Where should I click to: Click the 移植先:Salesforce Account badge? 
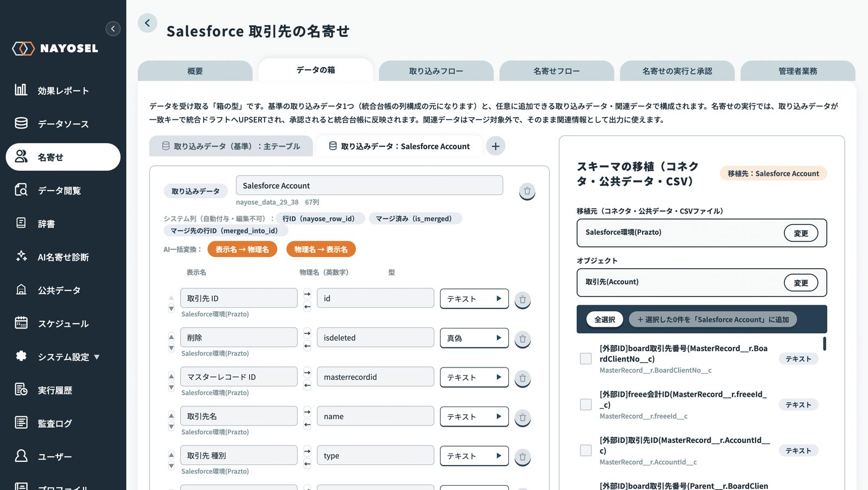[773, 173]
